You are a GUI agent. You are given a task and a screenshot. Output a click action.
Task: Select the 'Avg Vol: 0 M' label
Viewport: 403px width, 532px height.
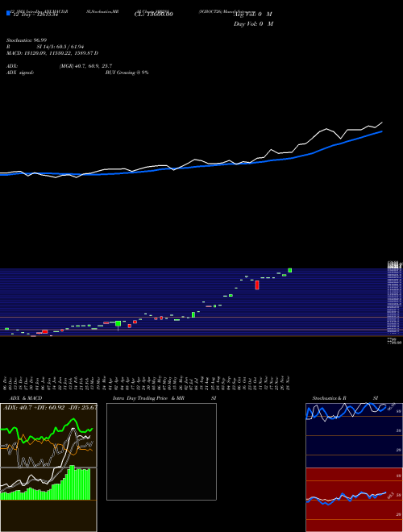(253, 15)
